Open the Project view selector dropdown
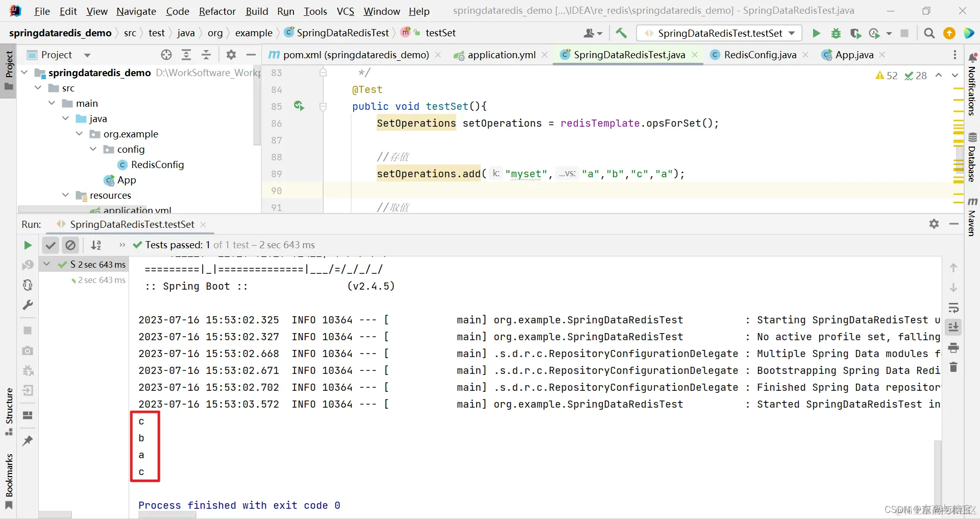 (87, 55)
